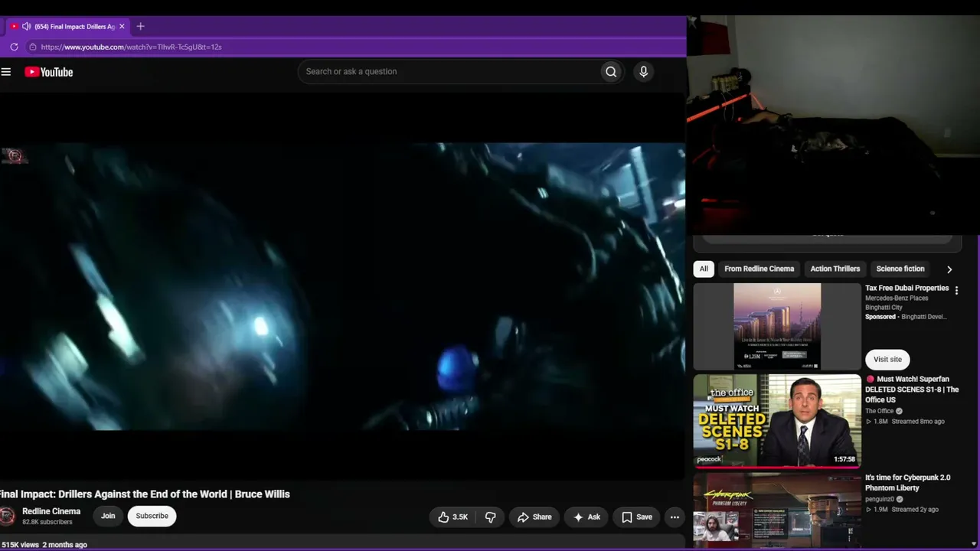Open The Office channel link

pyautogui.click(x=880, y=411)
